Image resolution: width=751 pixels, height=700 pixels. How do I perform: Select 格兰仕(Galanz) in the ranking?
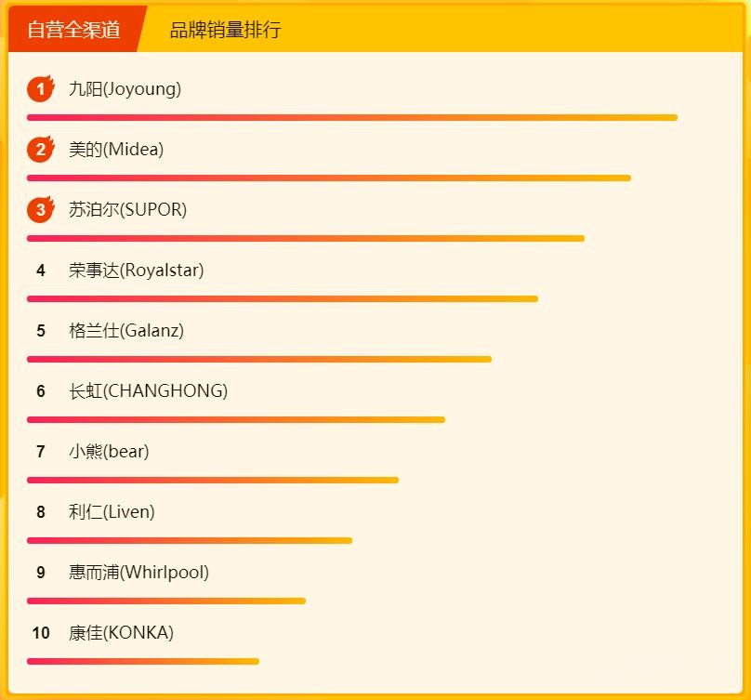click(126, 331)
